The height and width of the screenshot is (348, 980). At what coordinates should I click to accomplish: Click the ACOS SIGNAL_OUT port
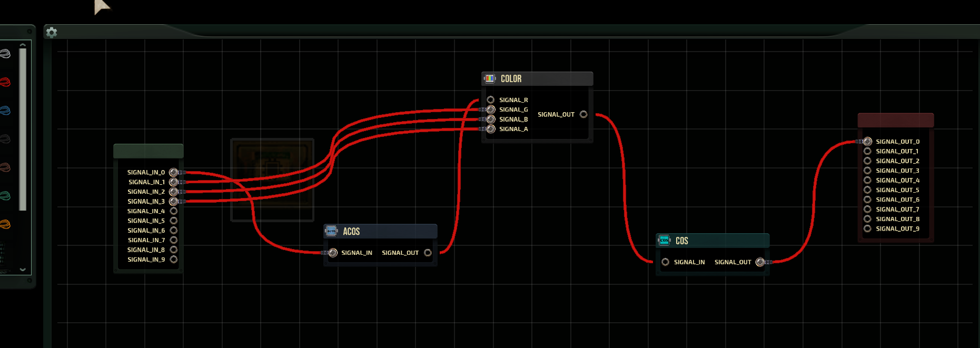[428, 253]
